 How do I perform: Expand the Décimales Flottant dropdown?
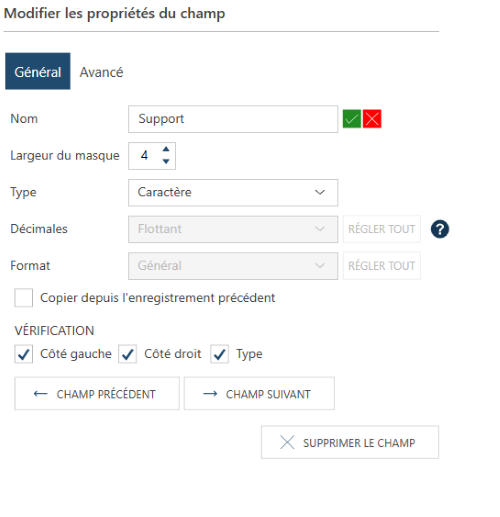(233, 229)
